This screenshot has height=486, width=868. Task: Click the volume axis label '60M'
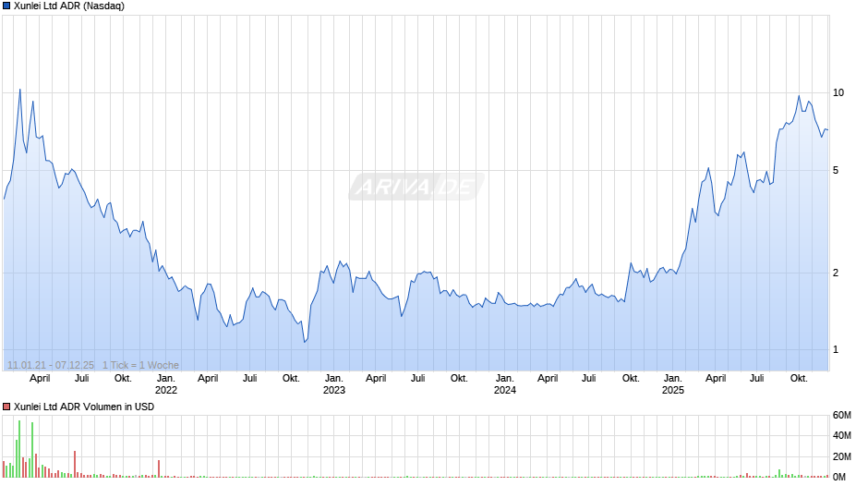(841, 416)
